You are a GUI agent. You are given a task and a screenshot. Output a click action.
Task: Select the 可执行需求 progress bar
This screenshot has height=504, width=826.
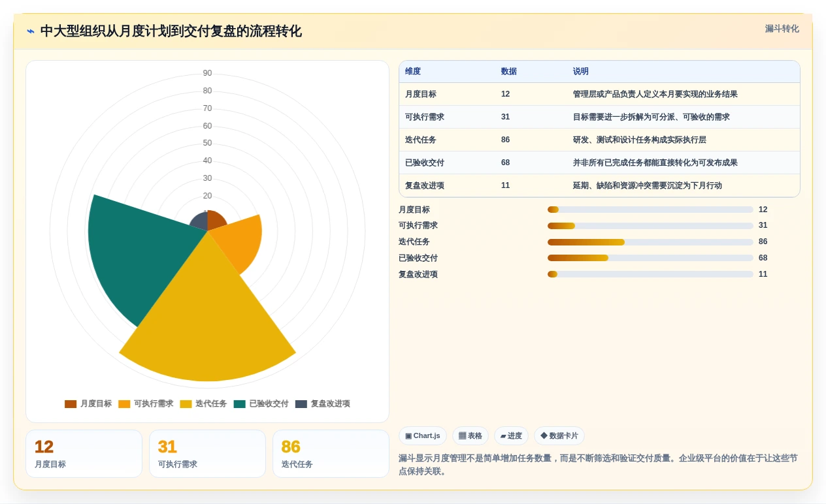(x=650, y=226)
